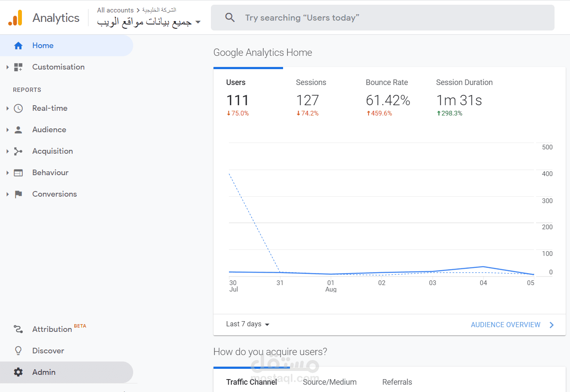Click the Google Analytics Home heading
This screenshot has height=392, width=570.
click(262, 52)
